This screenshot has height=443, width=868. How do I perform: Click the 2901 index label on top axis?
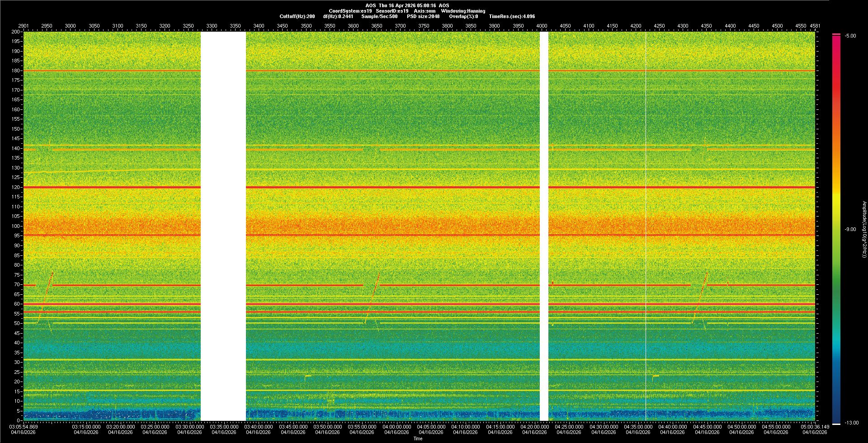[x=23, y=26]
